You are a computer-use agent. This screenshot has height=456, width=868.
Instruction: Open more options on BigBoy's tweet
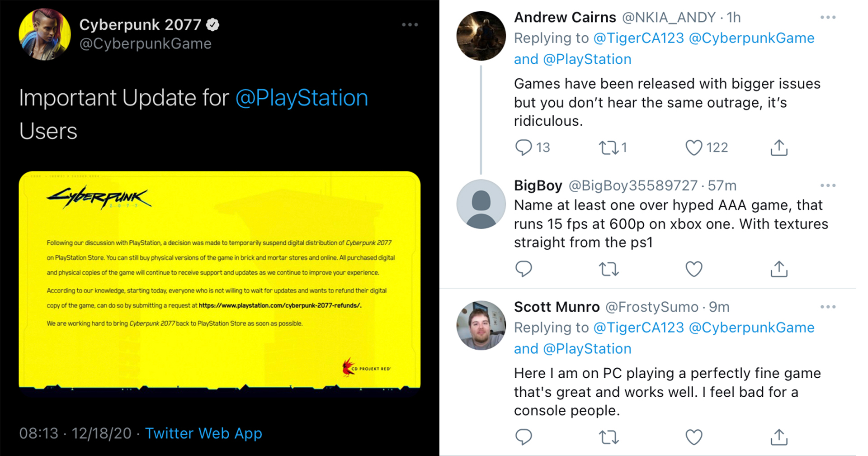coord(828,185)
